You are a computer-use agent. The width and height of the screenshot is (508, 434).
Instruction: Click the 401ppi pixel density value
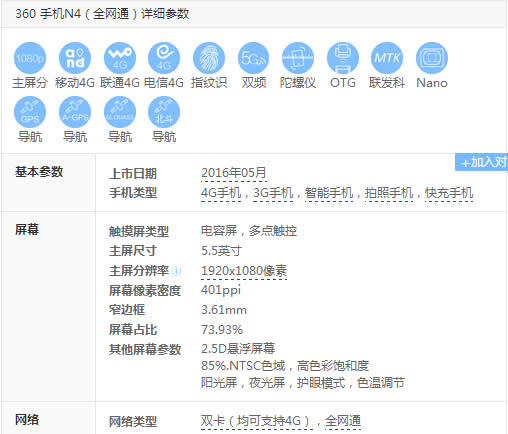tap(221, 290)
